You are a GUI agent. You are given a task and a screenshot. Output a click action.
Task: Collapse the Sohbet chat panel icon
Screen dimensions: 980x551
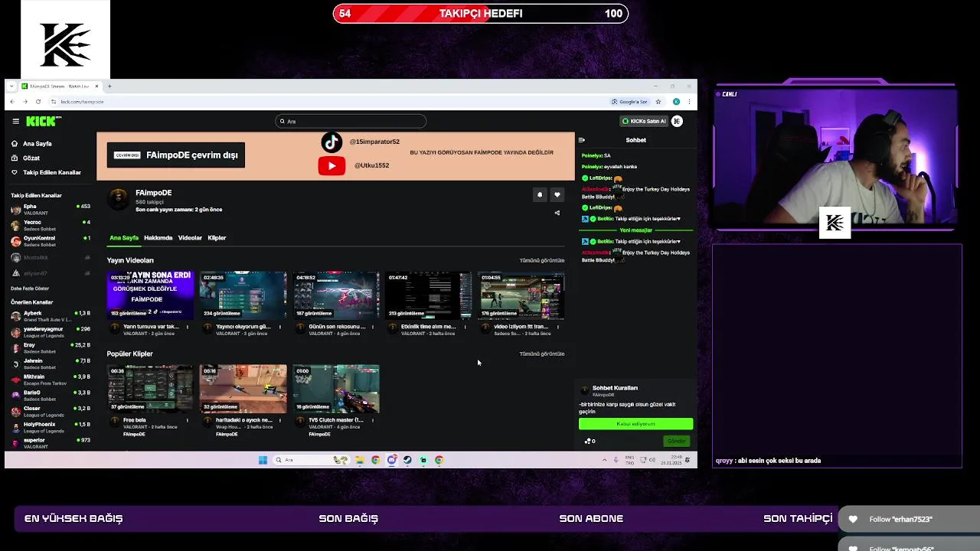tap(582, 140)
